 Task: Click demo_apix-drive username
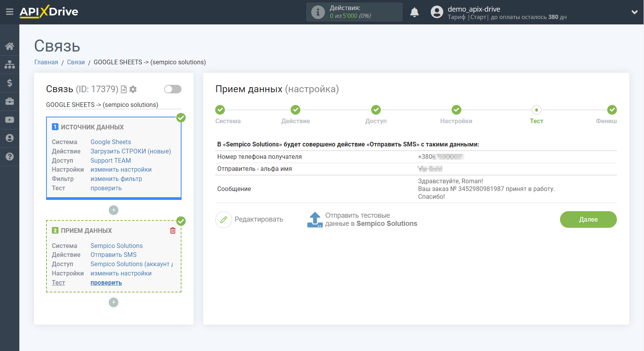pyautogui.click(x=474, y=9)
